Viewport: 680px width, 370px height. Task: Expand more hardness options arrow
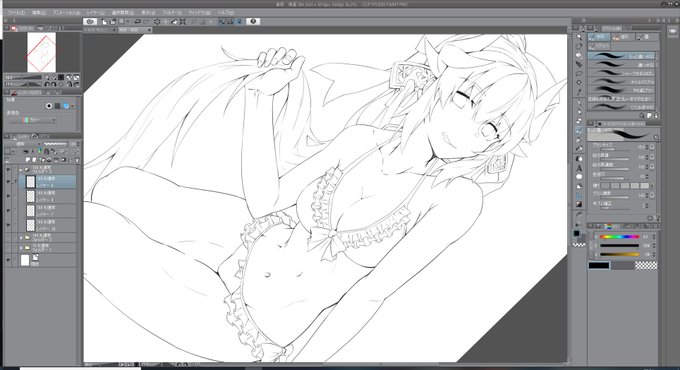pyautogui.click(x=652, y=186)
